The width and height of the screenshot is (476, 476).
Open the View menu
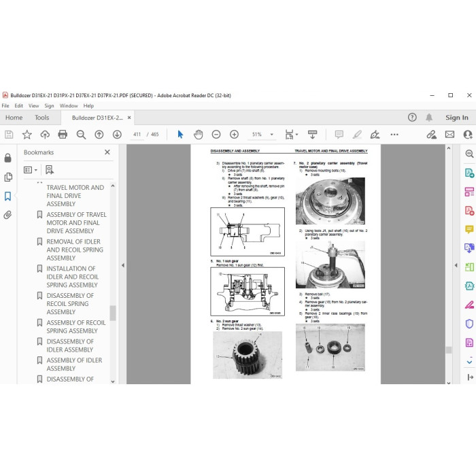pos(34,105)
